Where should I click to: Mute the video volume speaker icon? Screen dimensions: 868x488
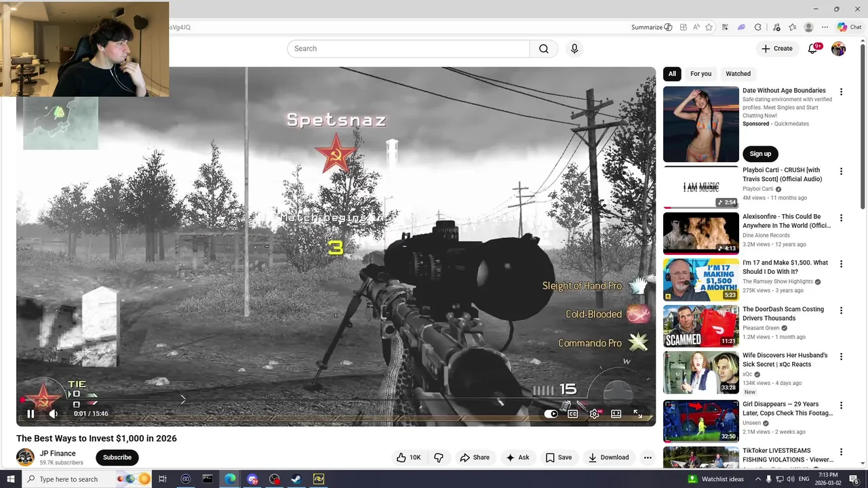[53, 413]
